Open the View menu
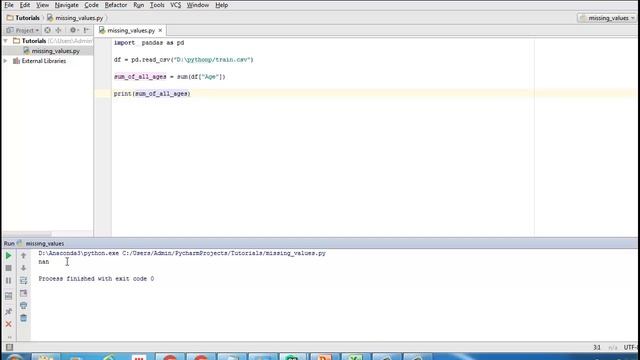The image size is (640, 360). (x=42, y=5)
